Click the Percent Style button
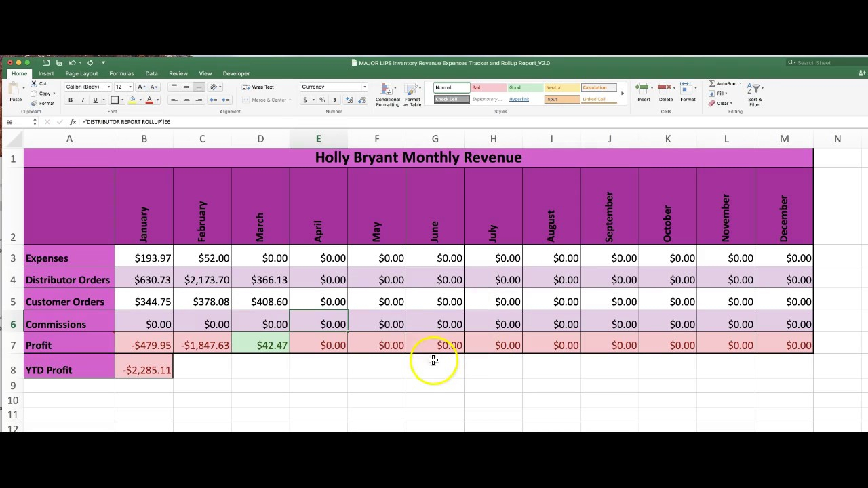The height and width of the screenshot is (488, 868). (x=322, y=100)
